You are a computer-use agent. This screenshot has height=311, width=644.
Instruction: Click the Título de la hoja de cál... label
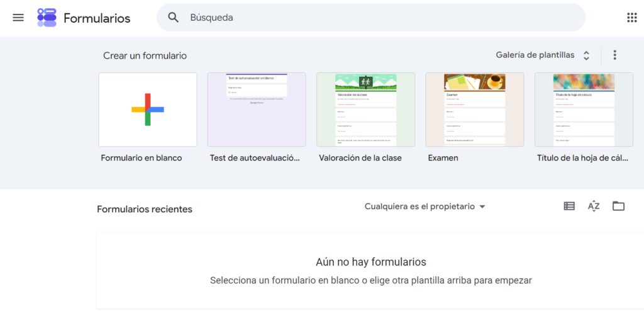pyautogui.click(x=582, y=158)
